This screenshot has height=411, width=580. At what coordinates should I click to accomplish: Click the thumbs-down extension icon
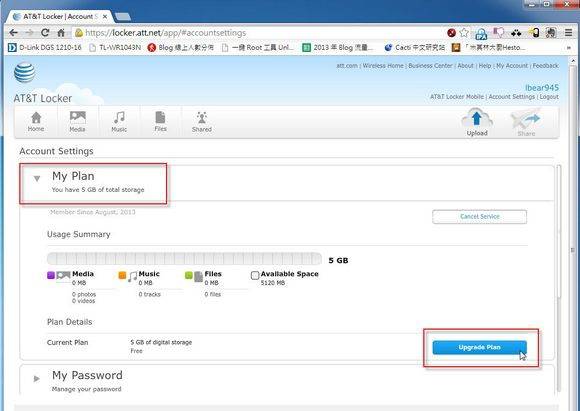click(x=499, y=33)
